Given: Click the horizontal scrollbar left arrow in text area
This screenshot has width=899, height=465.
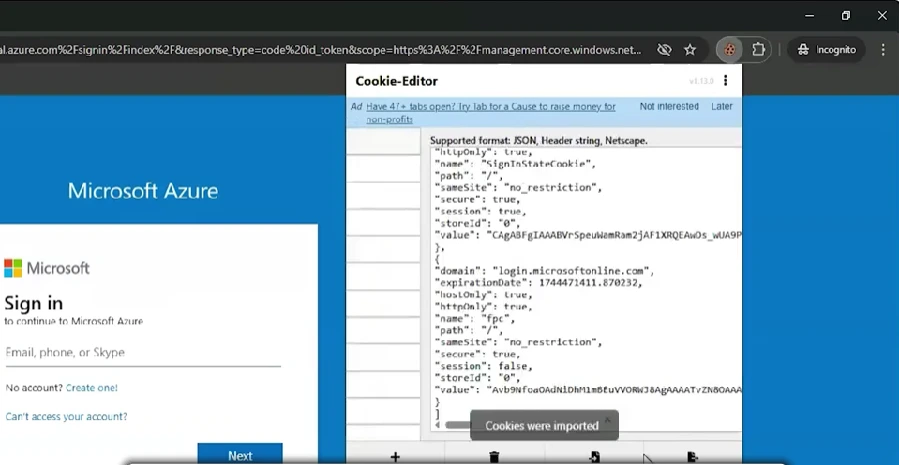Looking at the screenshot, I should pos(437,425).
